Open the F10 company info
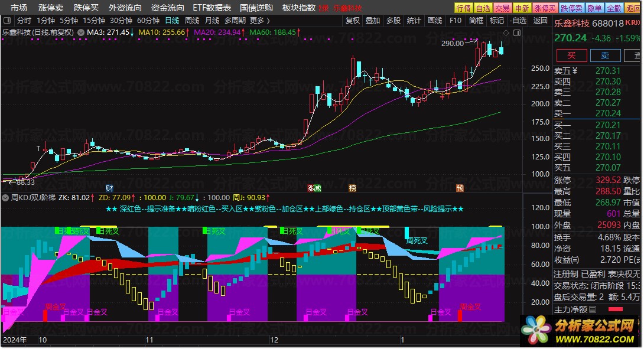 456,20
